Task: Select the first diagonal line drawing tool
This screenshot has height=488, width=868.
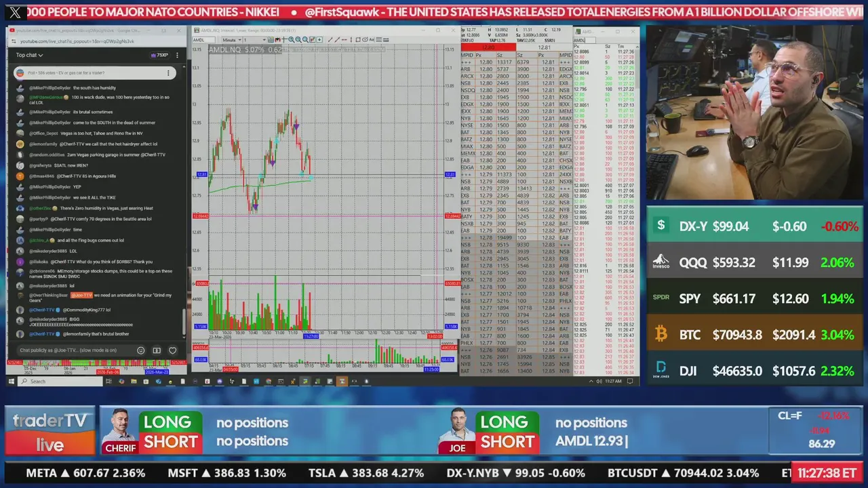Action: [x=330, y=40]
